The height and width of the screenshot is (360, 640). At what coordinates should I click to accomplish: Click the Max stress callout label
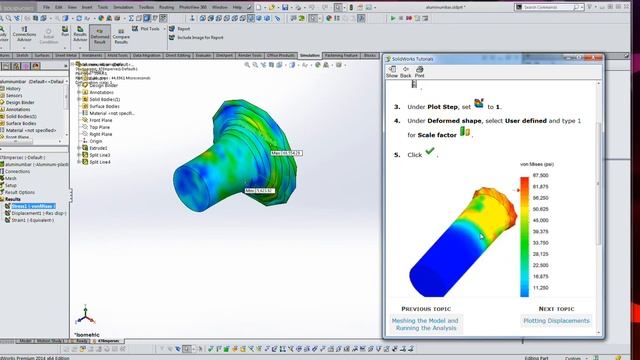pyautogui.click(x=287, y=153)
